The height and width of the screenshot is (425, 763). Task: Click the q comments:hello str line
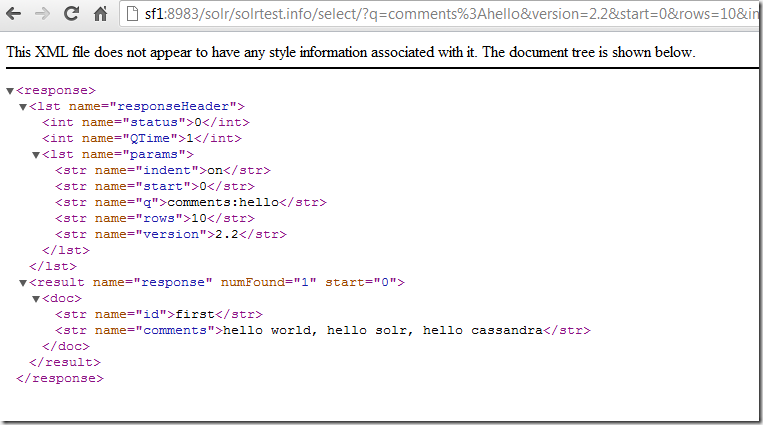point(190,202)
